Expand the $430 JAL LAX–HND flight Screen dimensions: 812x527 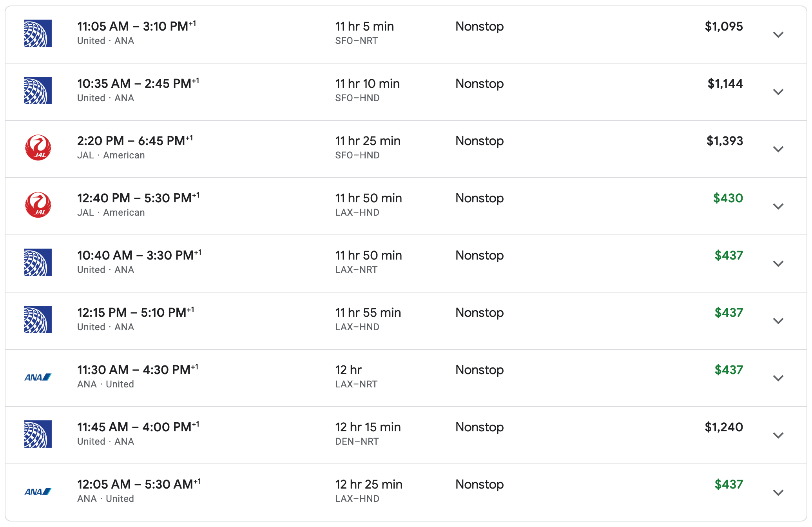(778, 206)
